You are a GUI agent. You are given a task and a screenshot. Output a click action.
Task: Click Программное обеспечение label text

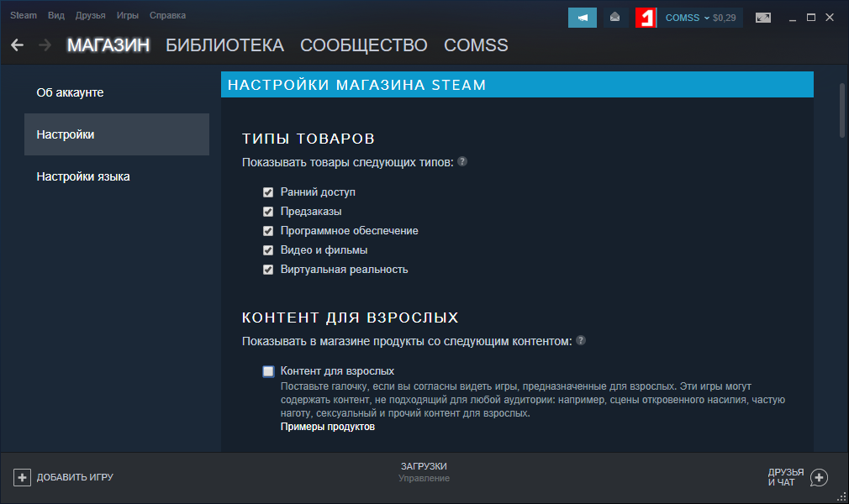pos(349,231)
